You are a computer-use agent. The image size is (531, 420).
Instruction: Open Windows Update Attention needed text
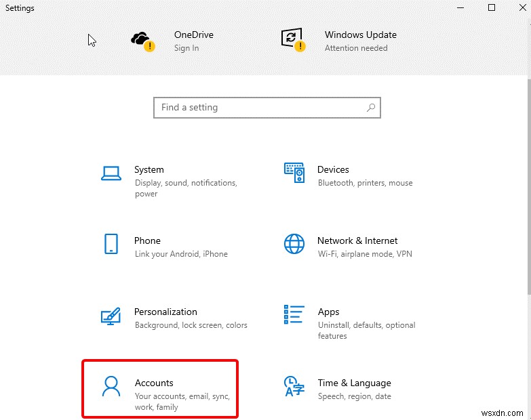click(x=356, y=48)
